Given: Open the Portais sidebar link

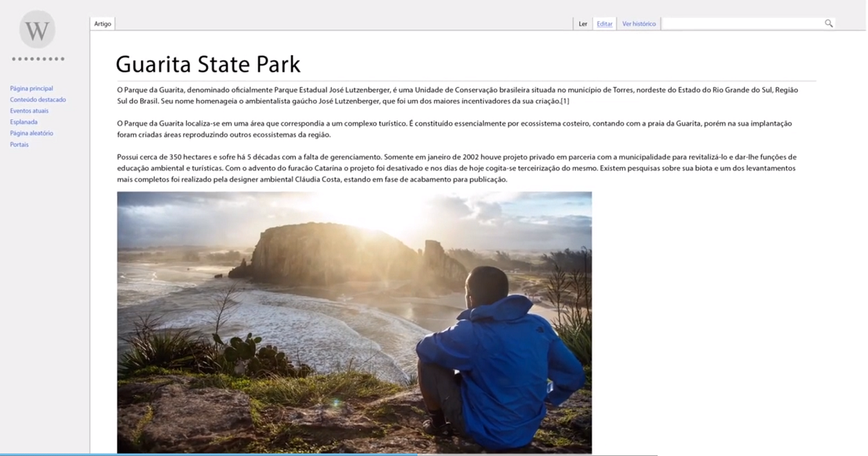Looking at the screenshot, I should click(20, 145).
